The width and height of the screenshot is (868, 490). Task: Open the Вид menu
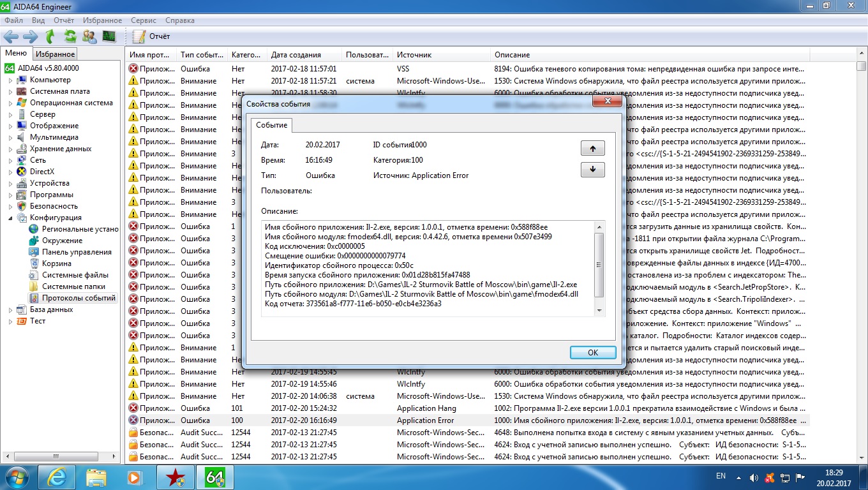point(38,20)
